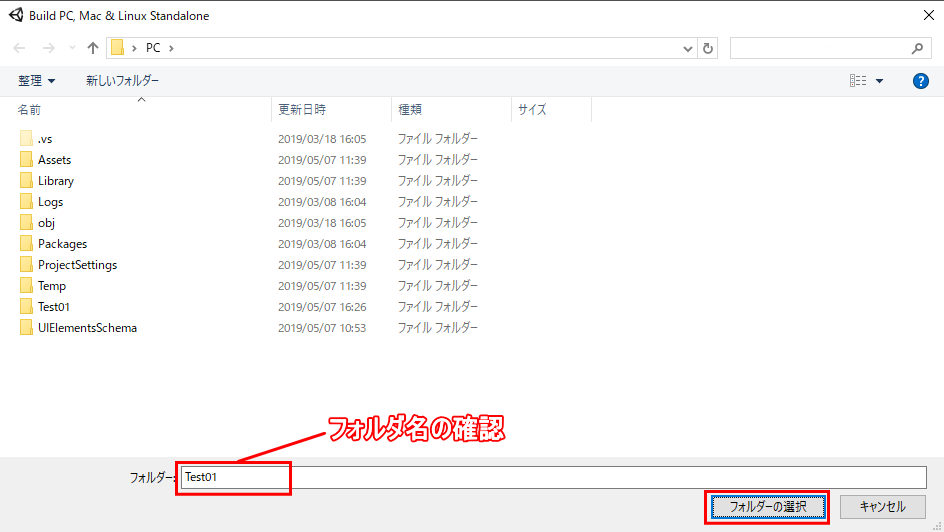Screen dimensions: 944x532
Task: Open address bar history dropdown
Action: 688,49
